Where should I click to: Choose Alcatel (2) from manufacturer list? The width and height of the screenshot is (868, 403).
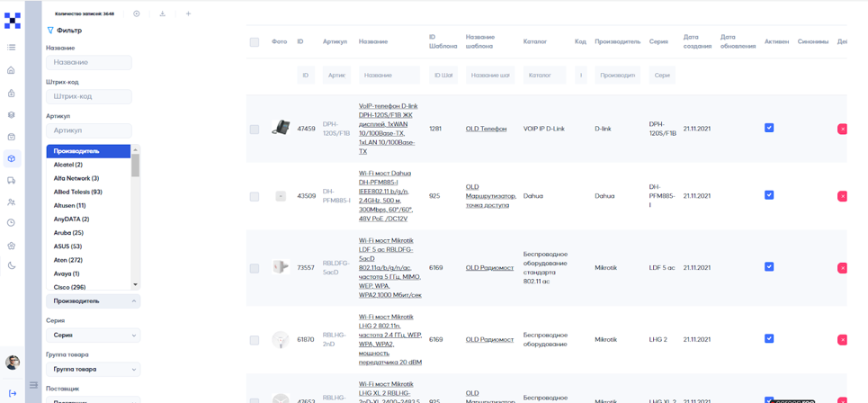coord(88,165)
